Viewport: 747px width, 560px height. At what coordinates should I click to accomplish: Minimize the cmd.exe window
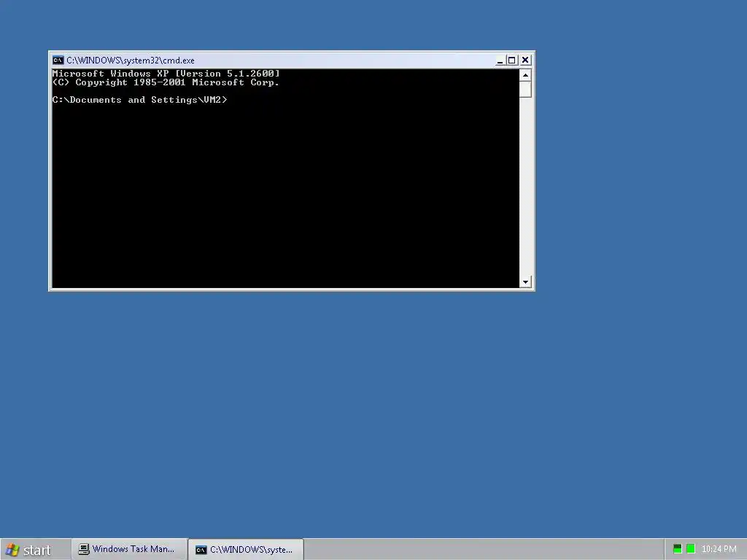(500, 60)
